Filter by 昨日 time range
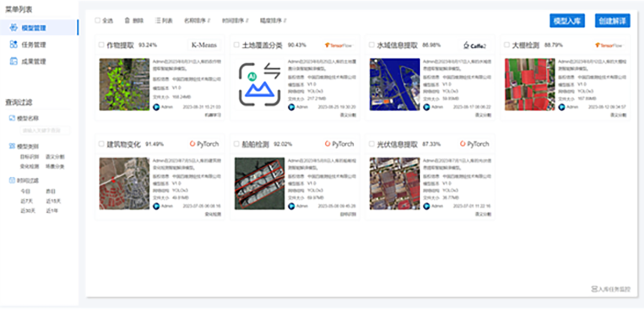The width and height of the screenshot is (644, 310). tap(51, 191)
